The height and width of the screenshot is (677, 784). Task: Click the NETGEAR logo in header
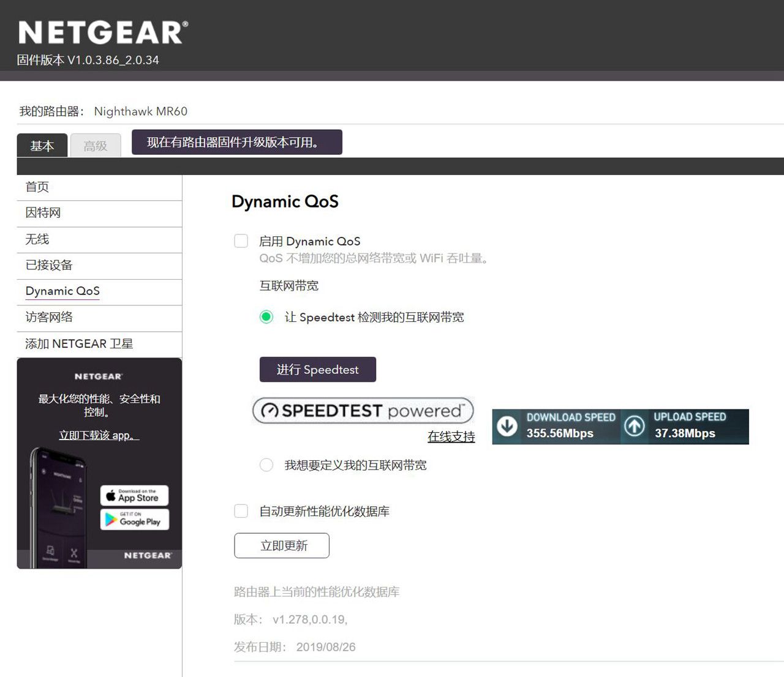point(103,32)
